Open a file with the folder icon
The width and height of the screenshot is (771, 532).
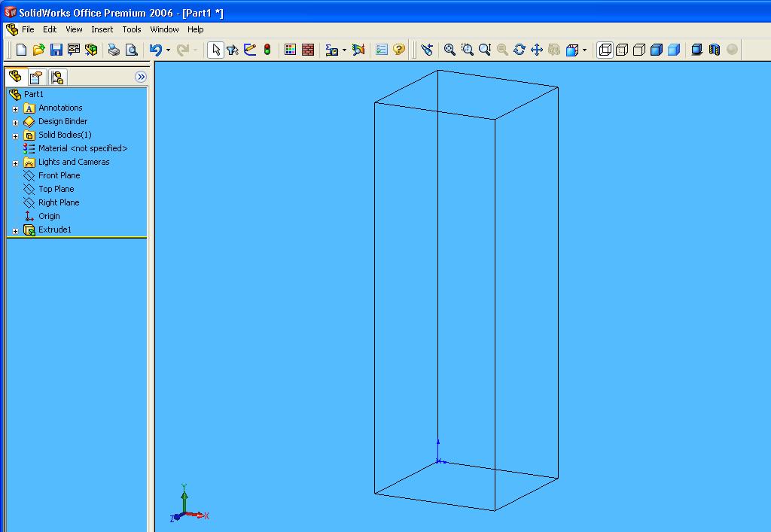(x=39, y=50)
